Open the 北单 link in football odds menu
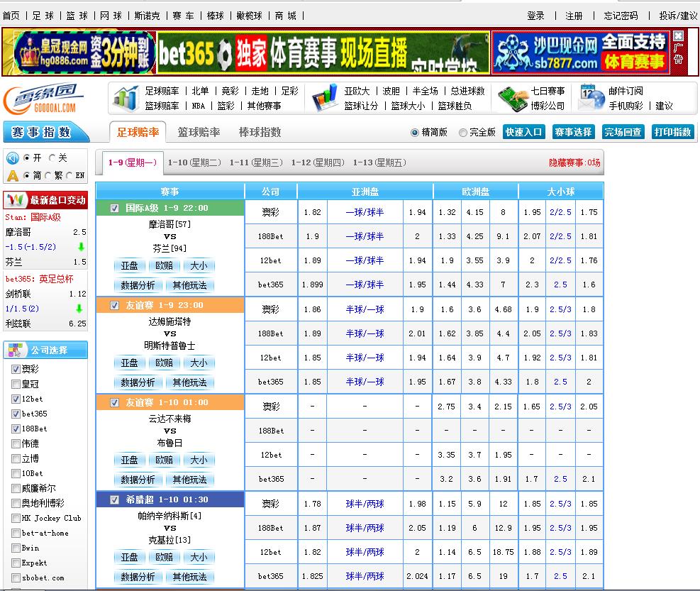Viewport: 700px width, 591px height. pos(200,91)
